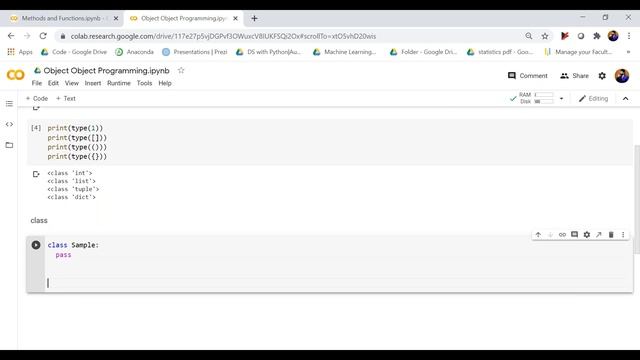Clear output icon for cell 4
Screen dimensions: 640x360
(36, 174)
